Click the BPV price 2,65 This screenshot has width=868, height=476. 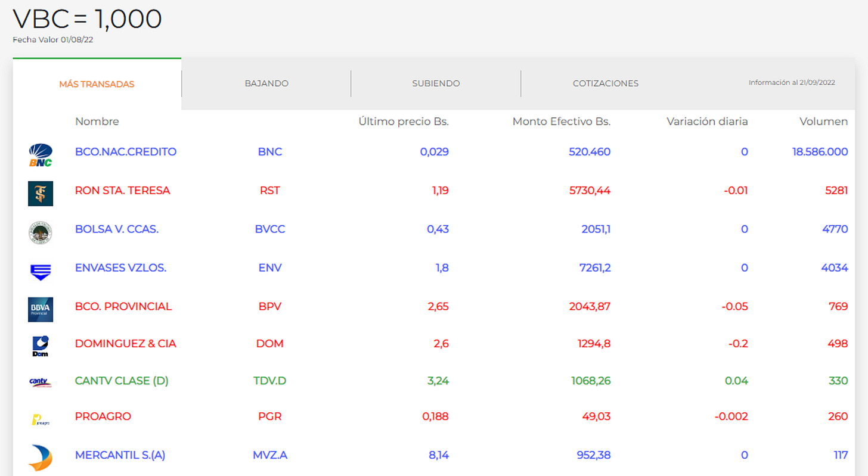pyautogui.click(x=438, y=307)
